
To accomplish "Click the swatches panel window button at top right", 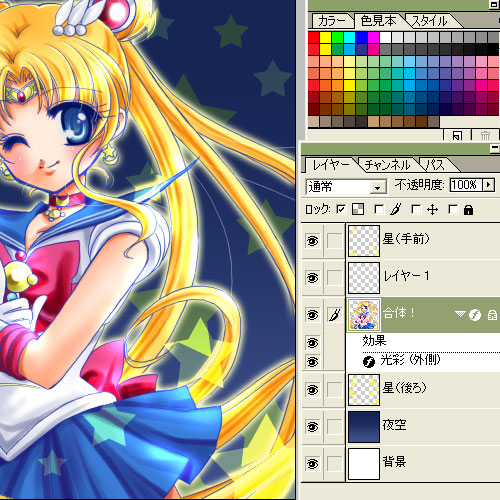I will coord(495,5).
